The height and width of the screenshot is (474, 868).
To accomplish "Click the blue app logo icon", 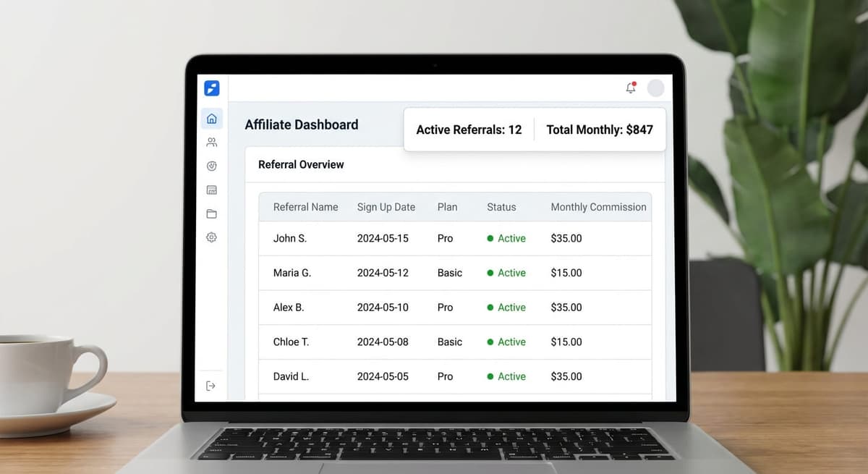I will pyautogui.click(x=211, y=88).
